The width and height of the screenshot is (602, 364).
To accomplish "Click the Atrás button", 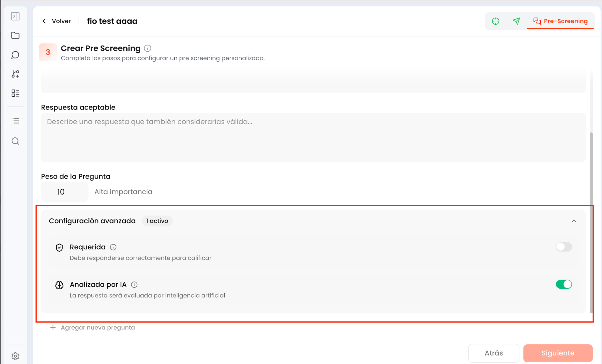I will (x=494, y=353).
